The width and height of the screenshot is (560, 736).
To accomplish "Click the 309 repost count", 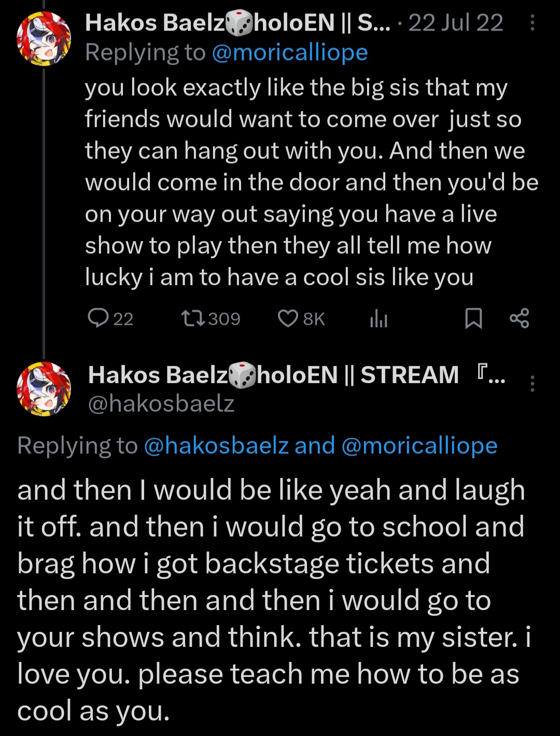I will [224, 318].
